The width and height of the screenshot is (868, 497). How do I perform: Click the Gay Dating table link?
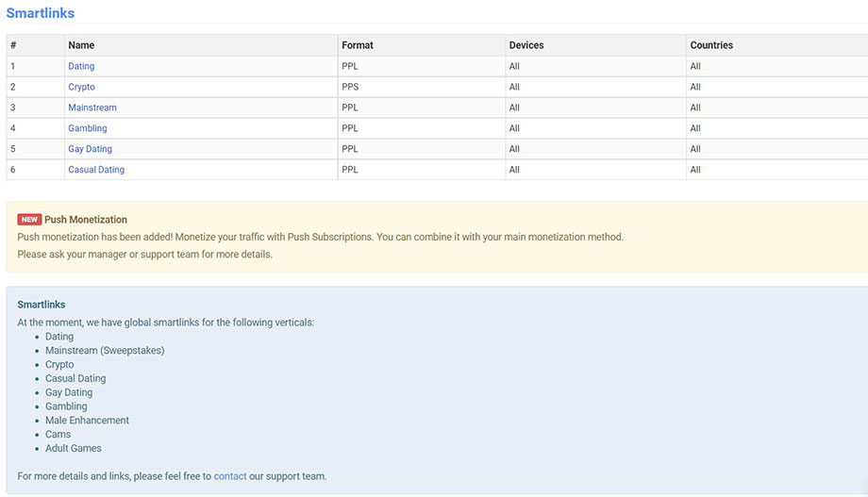pyautogui.click(x=90, y=149)
